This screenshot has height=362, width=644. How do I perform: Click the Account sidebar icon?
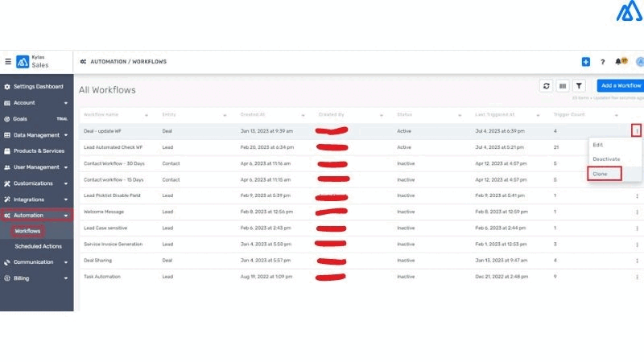pyautogui.click(x=7, y=103)
